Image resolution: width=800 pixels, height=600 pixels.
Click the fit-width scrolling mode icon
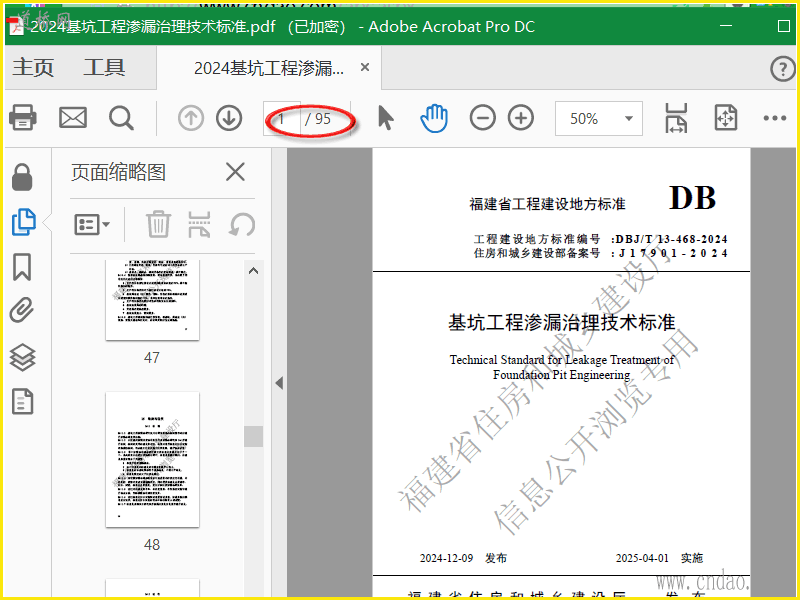pyautogui.click(x=676, y=118)
